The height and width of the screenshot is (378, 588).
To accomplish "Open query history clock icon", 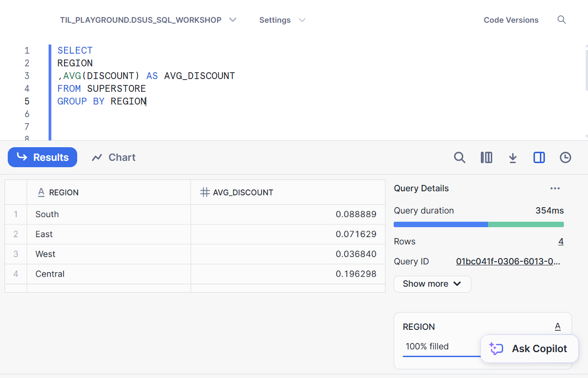I will [x=565, y=158].
